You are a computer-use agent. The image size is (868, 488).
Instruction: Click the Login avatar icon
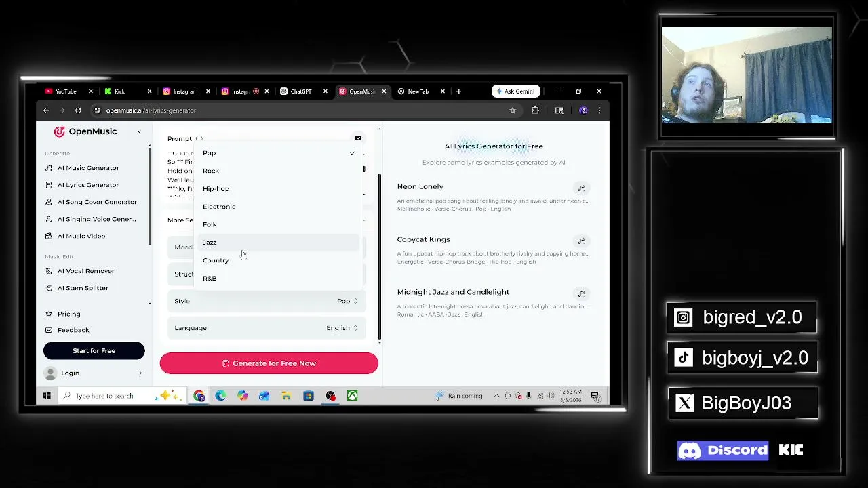click(x=50, y=373)
